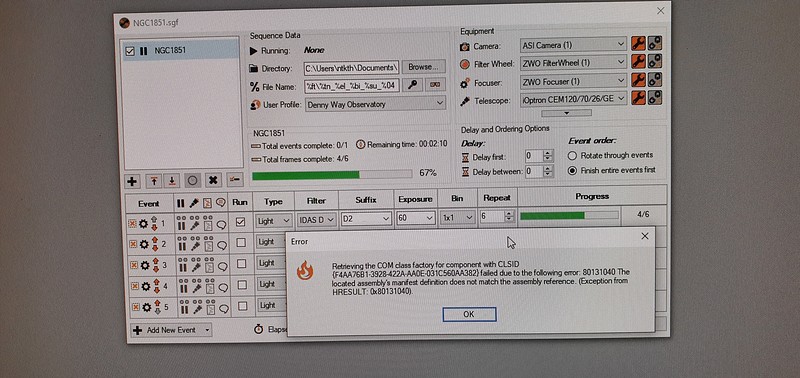Delete event 4 with its X icon
Screen dimensions: 800x378
[134, 287]
